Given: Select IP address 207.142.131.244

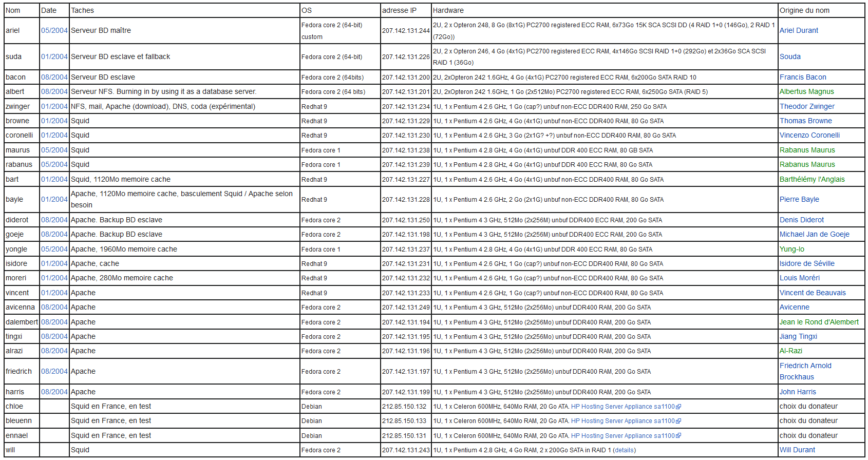Looking at the screenshot, I should click(406, 31).
